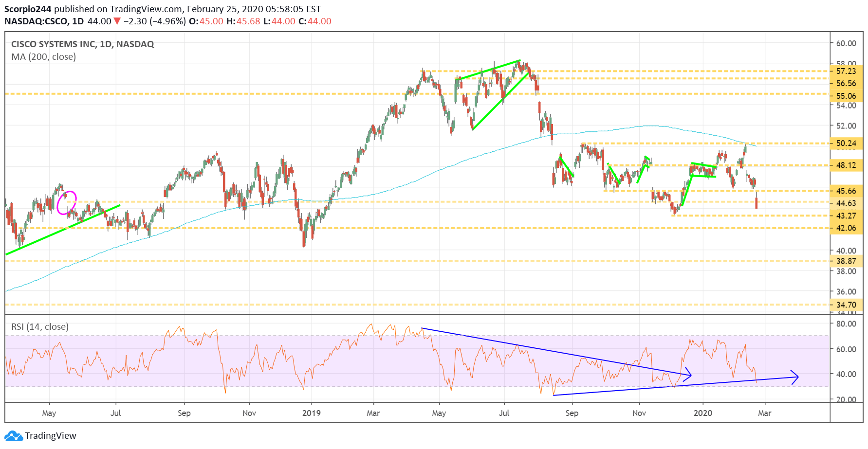Select the 42.06 price level label
Screen dimensions: 868x449
(846, 228)
